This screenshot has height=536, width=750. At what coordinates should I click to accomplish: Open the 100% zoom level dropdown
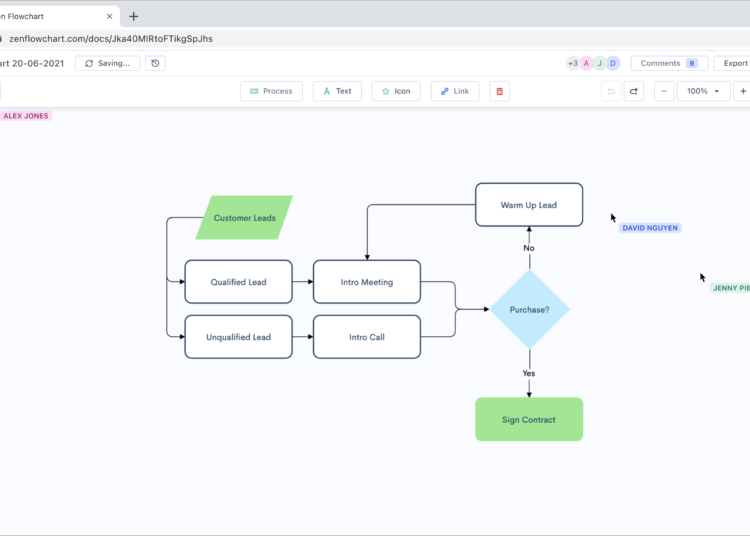(x=703, y=91)
